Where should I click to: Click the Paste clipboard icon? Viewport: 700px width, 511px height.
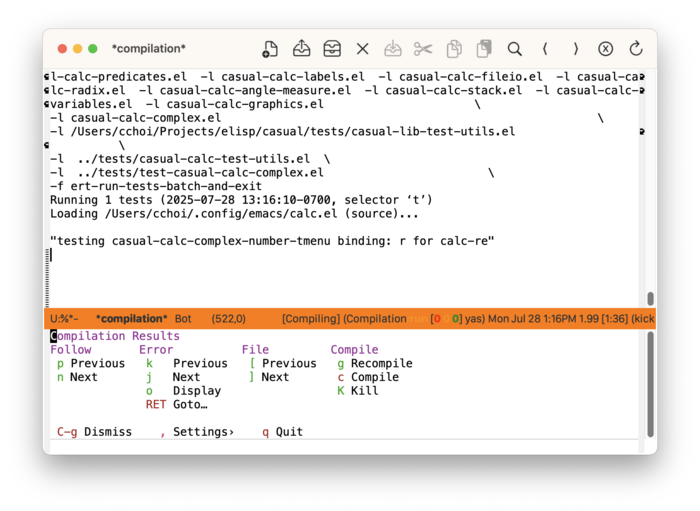(x=484, y=49)
